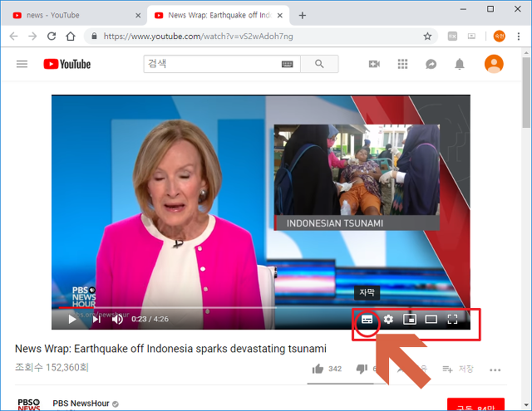Click the second extension icon in toolbar
Image resolution: width=532 pixels, height=411 pixels.
471,37
